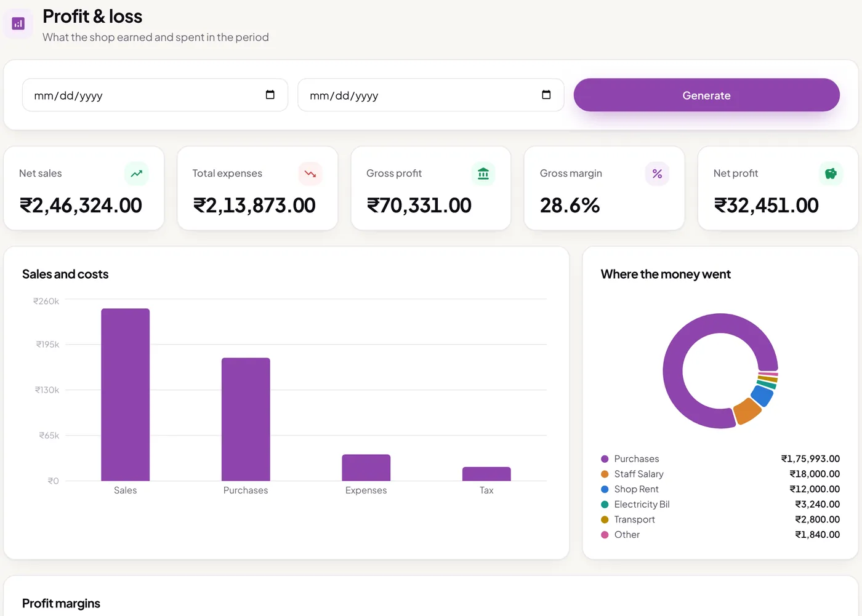Focus the start date input field
This screenshot has width=862, height=616.
pyautogui.click(x=155, y=95)
